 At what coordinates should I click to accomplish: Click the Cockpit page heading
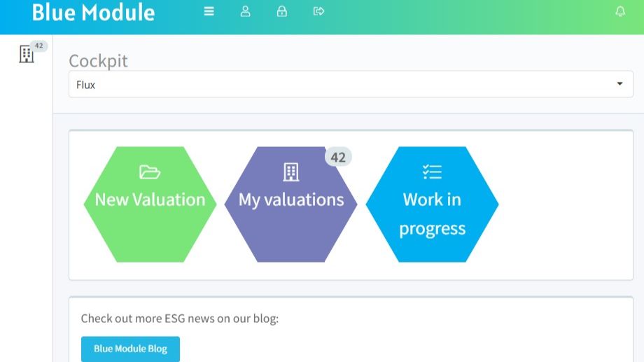(x=98, y=61)
